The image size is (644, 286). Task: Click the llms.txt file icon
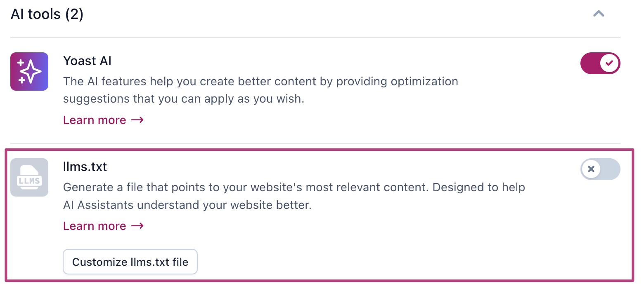[29, 178]
